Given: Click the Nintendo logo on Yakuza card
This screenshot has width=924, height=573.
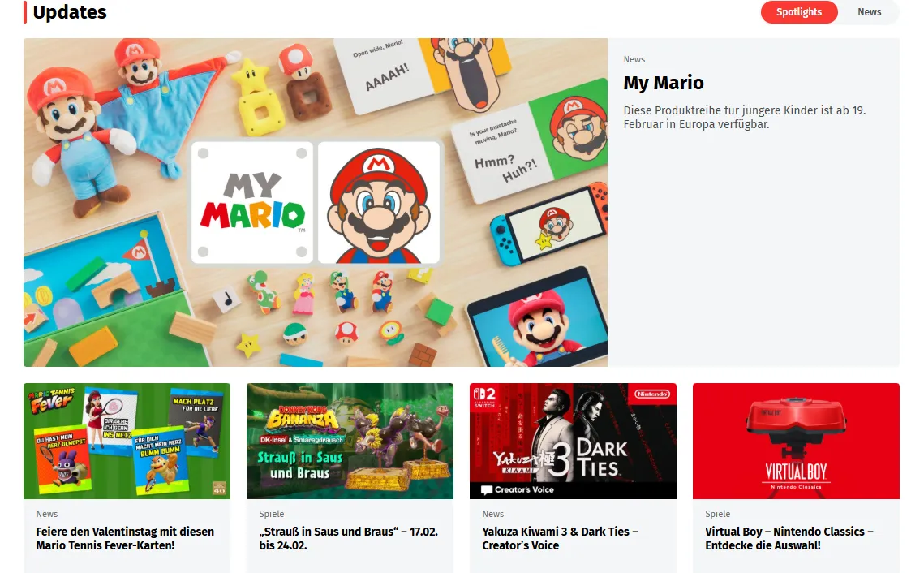Looking at the screenshot, I should pyautogui.click(x=651, y=394).
